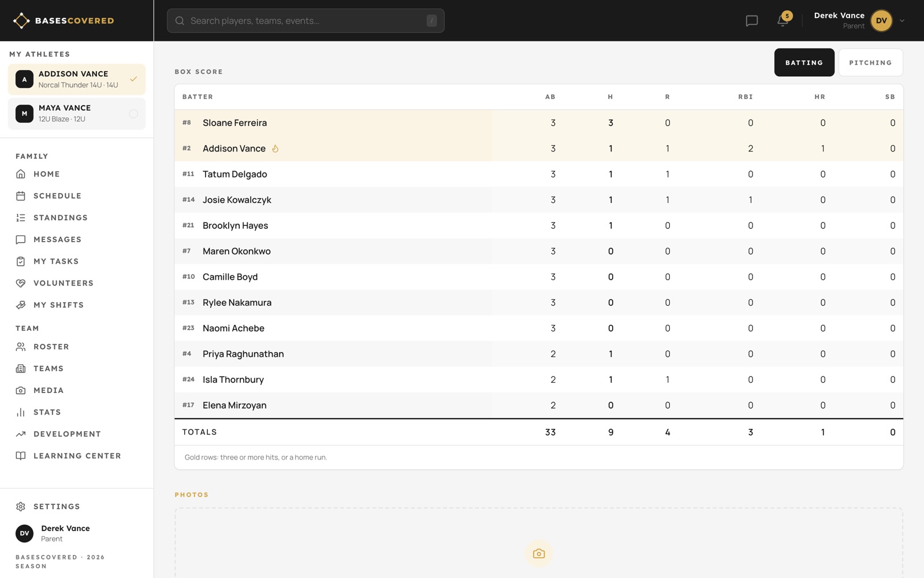The height and width of the screenshot is (578, 924).
Task: Select the Maren Okonkwo row name
Action: pyautogui.click(x=236, y=251)
